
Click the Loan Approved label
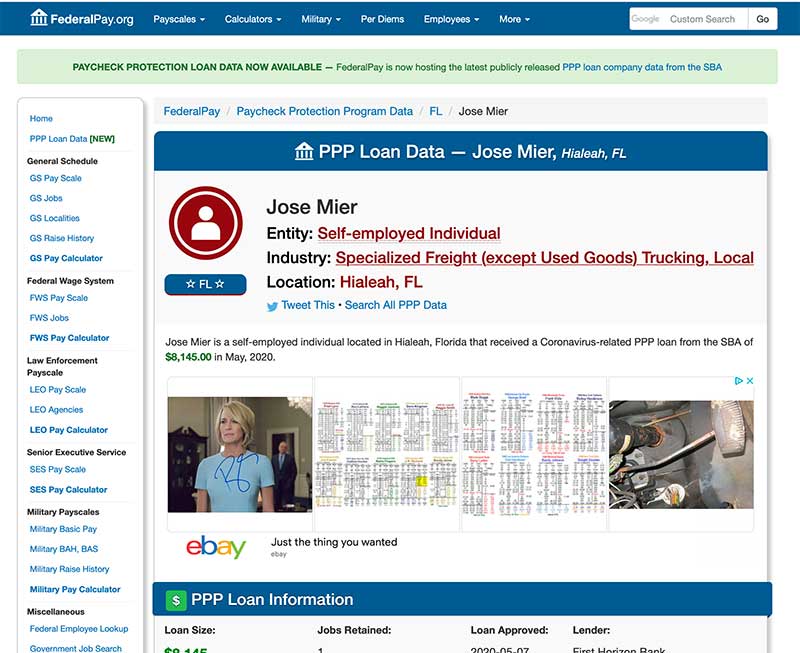[x=509, y=630]
